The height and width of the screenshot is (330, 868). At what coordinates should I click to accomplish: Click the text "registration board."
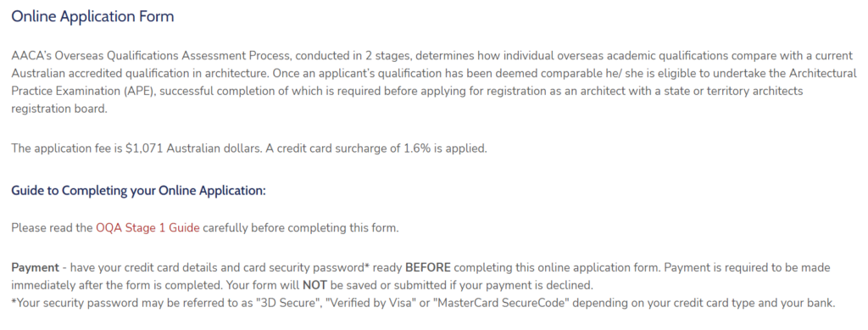click(x=58, y=109)
